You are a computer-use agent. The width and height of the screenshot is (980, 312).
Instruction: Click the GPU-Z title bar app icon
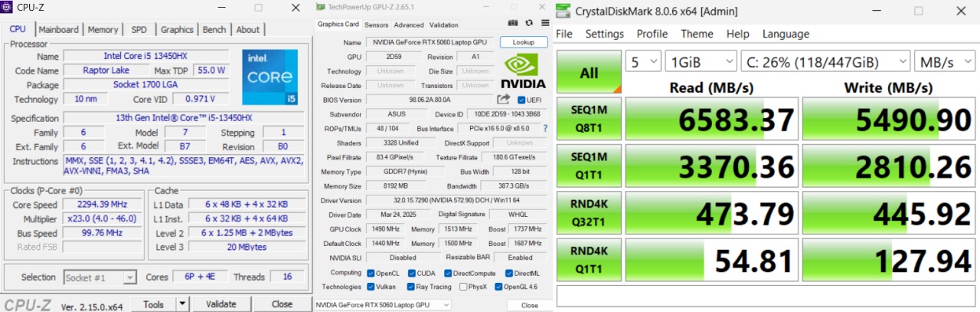click(x=321, y=6)
